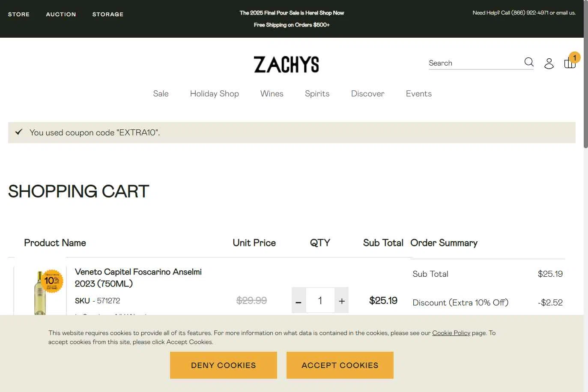Click the Zachys logo
Viewport: 588px width, 392px height.
287,64
